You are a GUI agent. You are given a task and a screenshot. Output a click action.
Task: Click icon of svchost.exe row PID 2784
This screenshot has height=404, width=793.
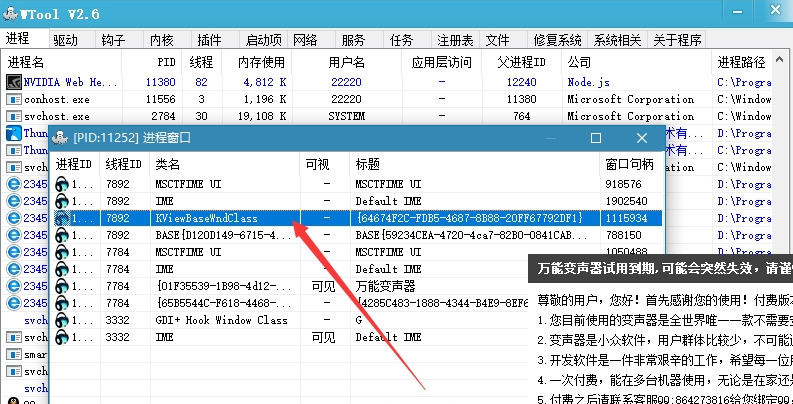click(14, 116)
